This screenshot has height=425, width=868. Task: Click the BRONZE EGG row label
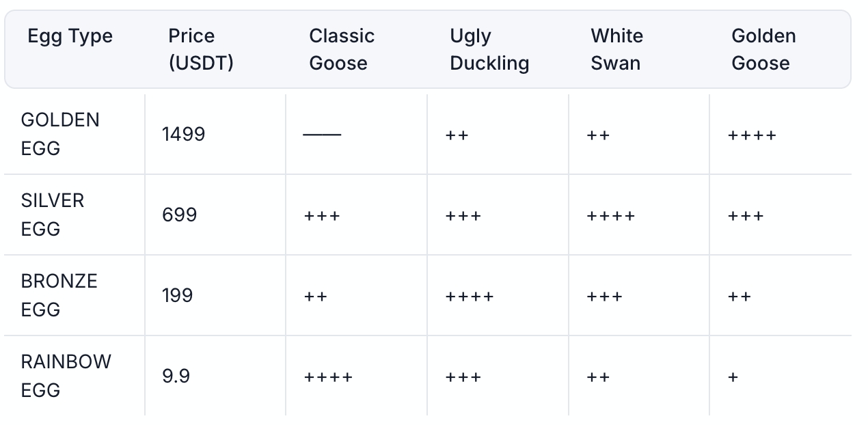click(59, 295)
